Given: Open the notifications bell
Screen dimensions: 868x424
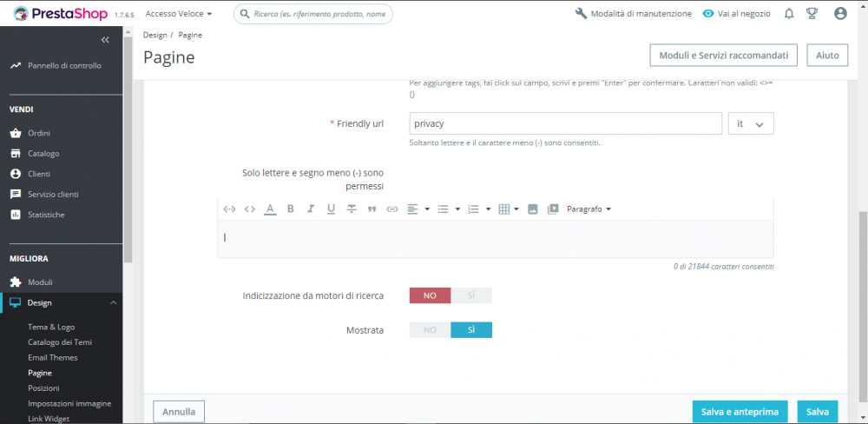Looking at the screenshot, I should (789, 13).
